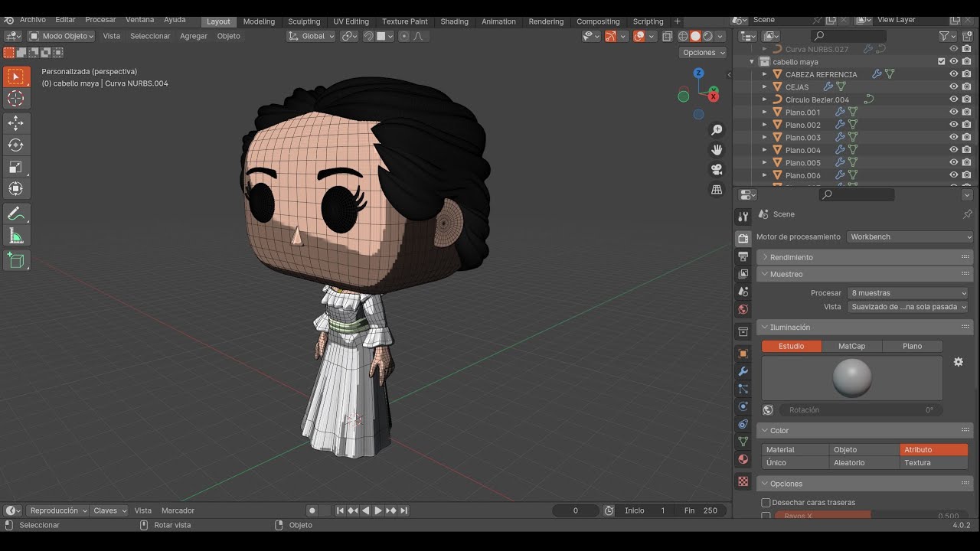Open the Render properties tab icon

[x=743, y=238]
